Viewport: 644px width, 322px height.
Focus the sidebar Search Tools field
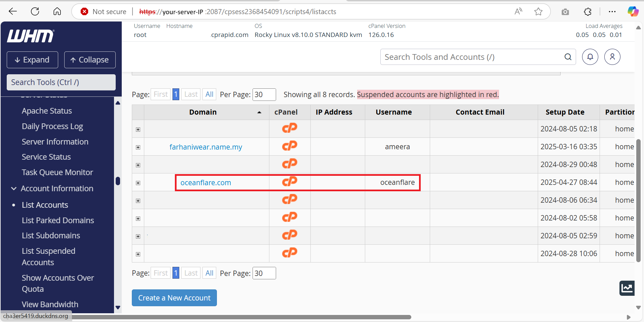[x=61, y=82]
